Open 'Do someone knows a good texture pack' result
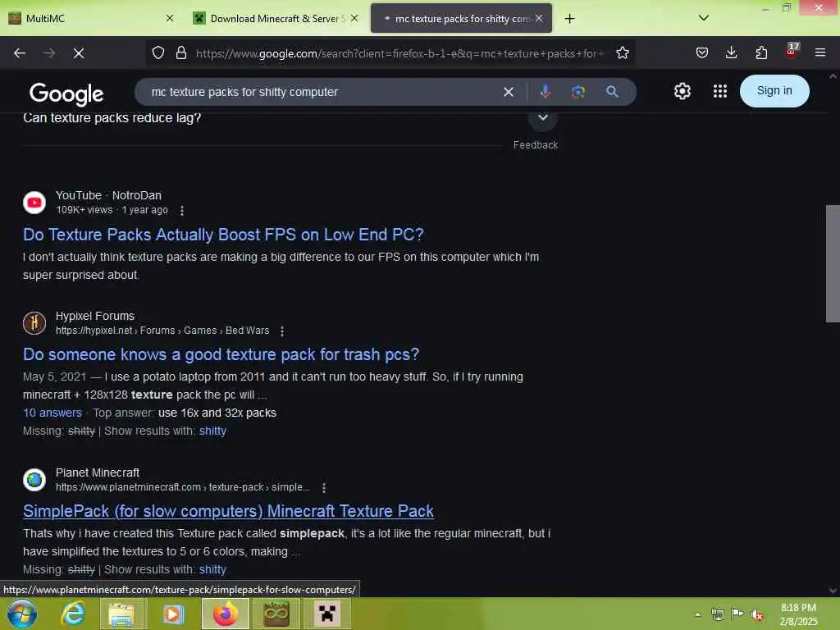Viewport: 840px width, 630px height. coord(221,354)
